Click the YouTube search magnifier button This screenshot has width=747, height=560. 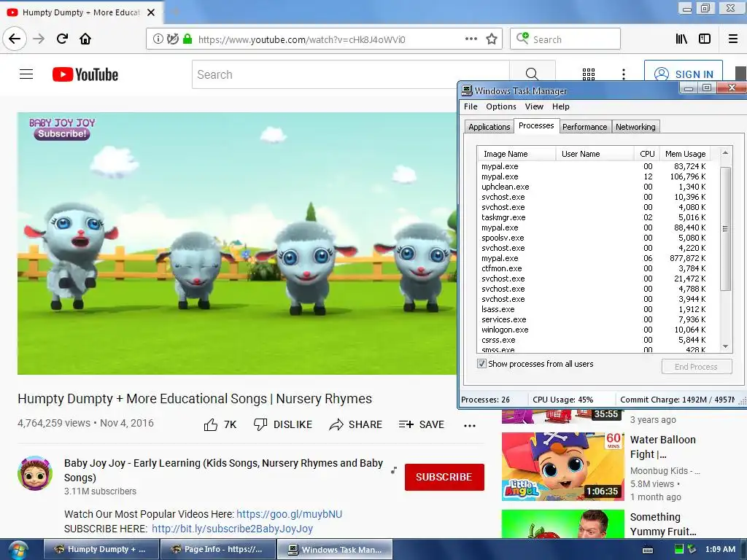point(532,74)
